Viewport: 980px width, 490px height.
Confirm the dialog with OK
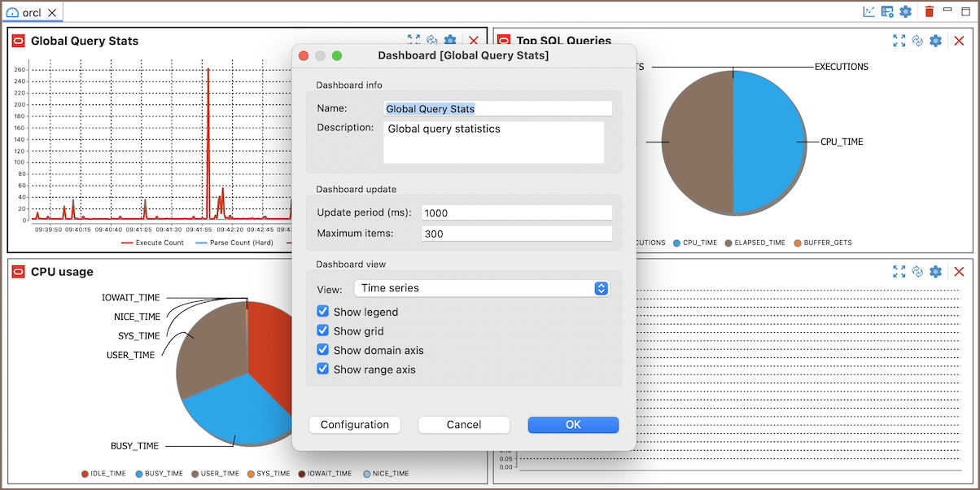[x=573, y=425]
